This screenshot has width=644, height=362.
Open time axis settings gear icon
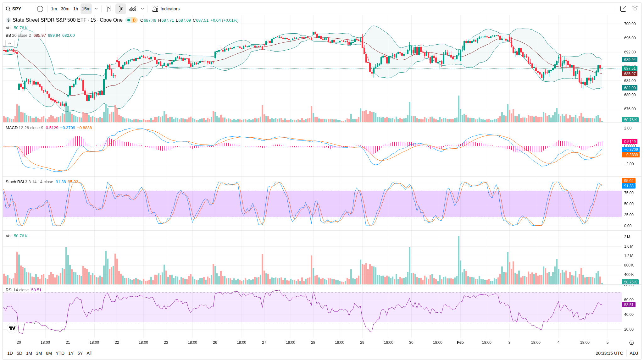tap(631, 343)
